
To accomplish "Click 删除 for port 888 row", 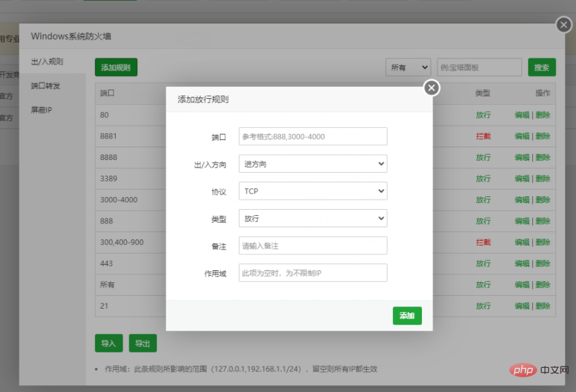I will point(543,221).
